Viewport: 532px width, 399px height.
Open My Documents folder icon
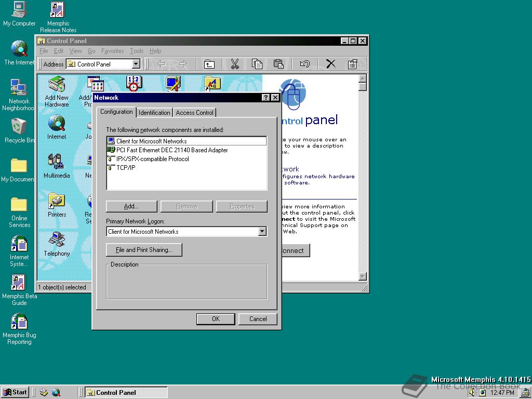point(18,170)
